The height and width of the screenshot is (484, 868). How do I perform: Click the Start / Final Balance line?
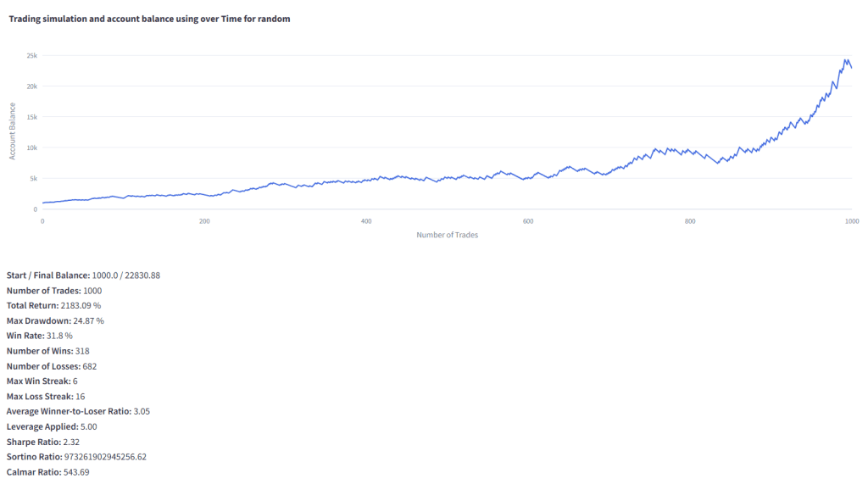(83, 275)
